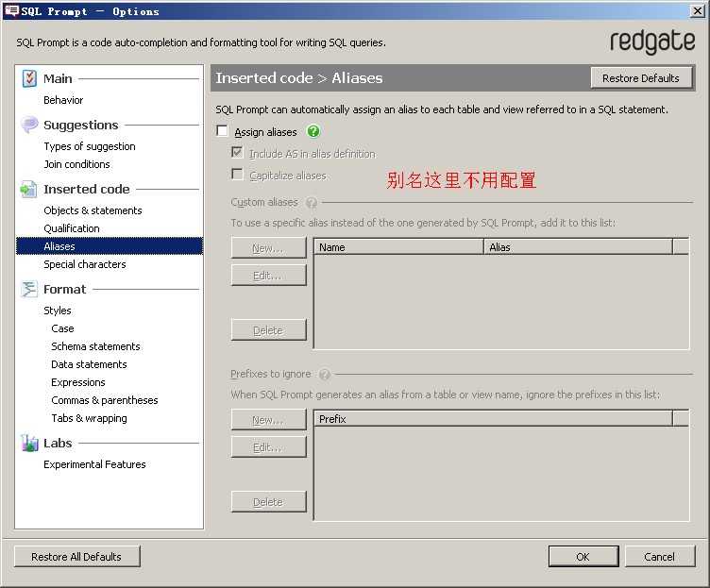This screenshot has height=588, width=710.
Task: Open Objects & statements page
Action: (x=93, y=210)
